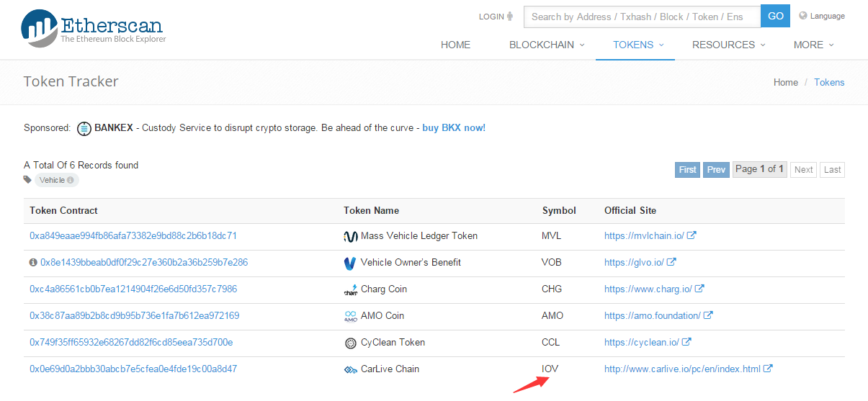Open the 'buy BKX now!' link
The height and width of the screenshot is (401, 868).
point(454,127)
